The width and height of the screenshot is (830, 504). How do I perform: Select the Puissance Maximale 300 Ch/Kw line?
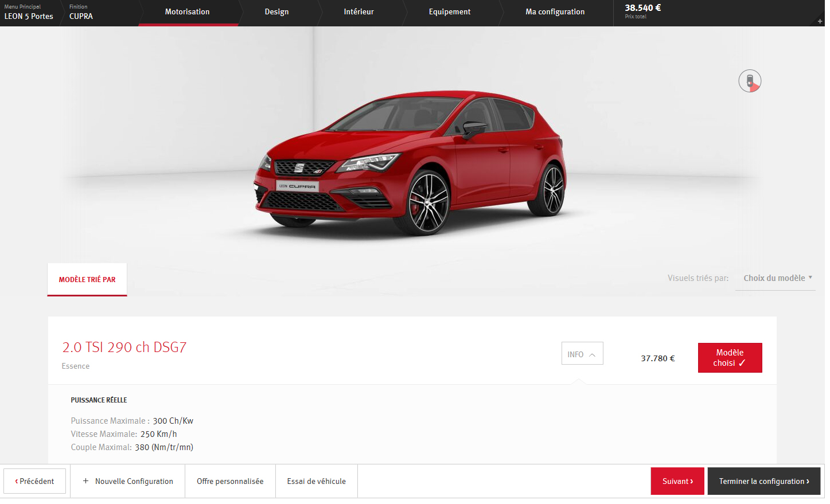pos(132,421)
